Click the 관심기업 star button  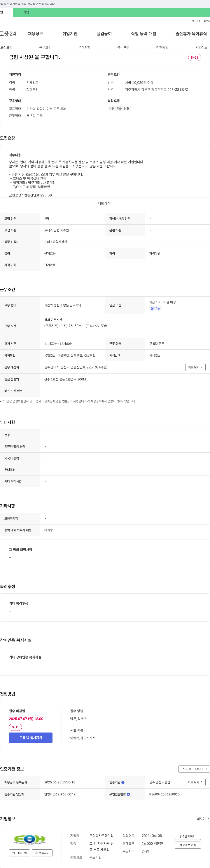click(x=19, y=853)
